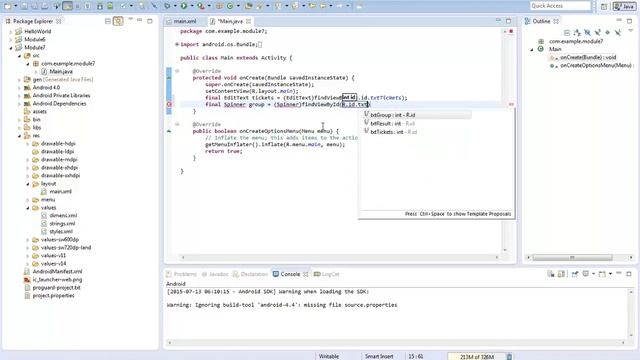
Task: Switch to the main.xml editor tab
Action: point(184,21)
